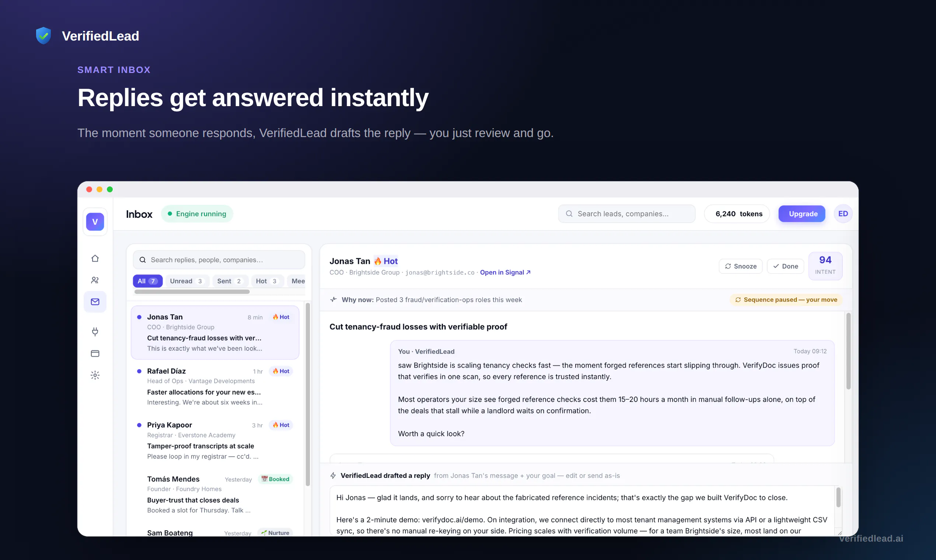Click the Engine running status pill
Viewport: 936px width, 560px height.
pos(197,214)
